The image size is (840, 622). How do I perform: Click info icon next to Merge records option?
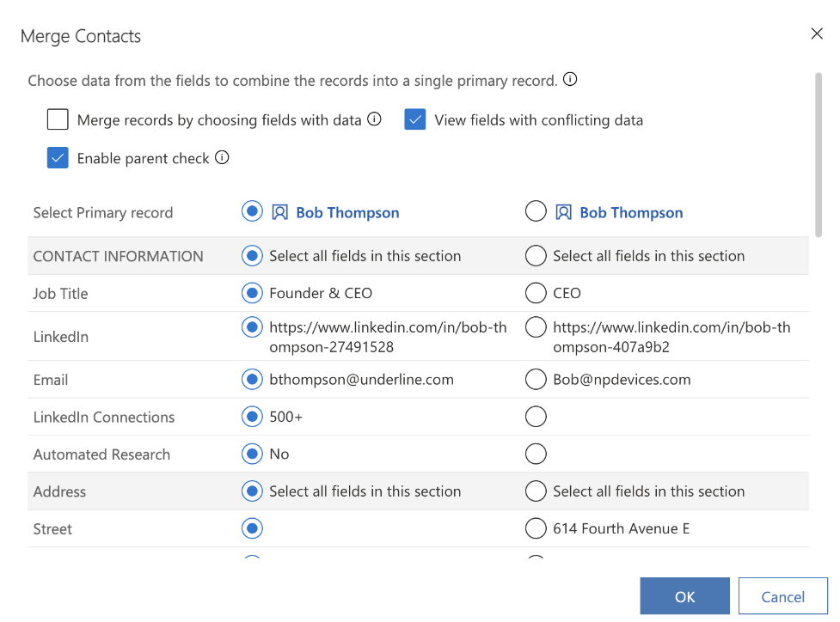374,119
